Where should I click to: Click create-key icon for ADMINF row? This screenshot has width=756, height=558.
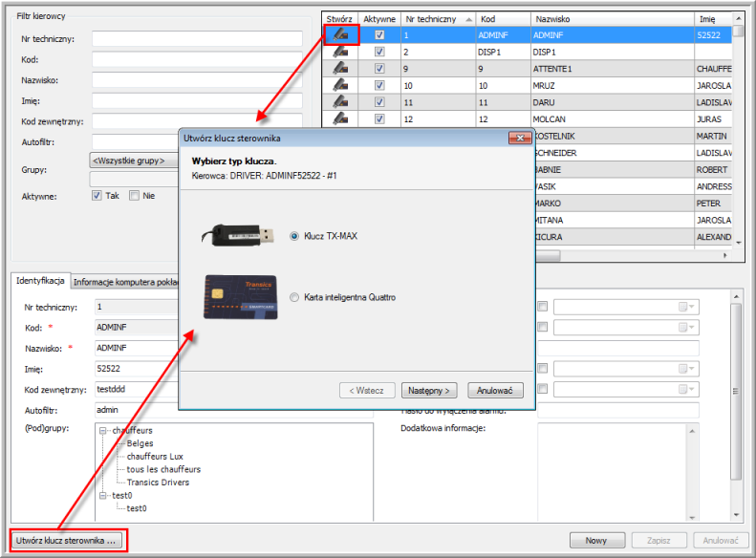click(340, 35)
